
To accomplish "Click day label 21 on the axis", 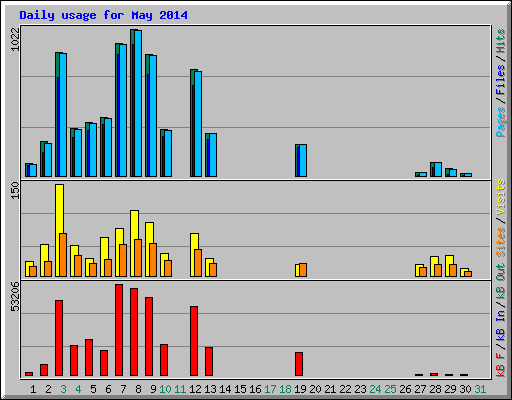I will (330, 389).
